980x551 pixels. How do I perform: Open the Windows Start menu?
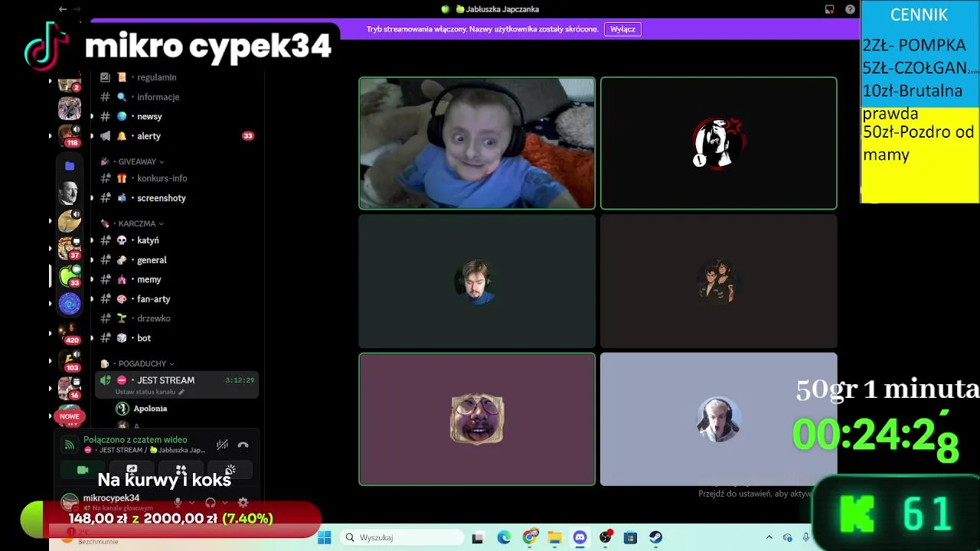pyautogui.click(x=324, y=537)
